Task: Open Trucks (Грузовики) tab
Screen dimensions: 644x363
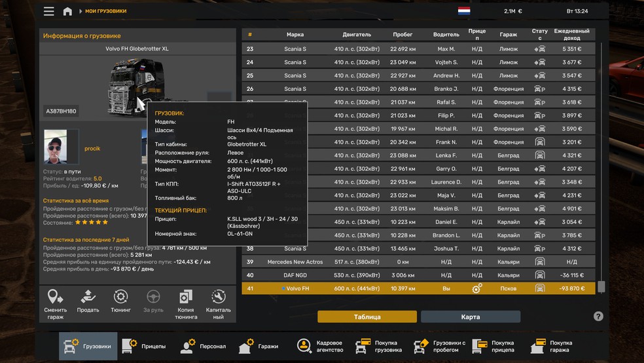Action: (88, 346)
